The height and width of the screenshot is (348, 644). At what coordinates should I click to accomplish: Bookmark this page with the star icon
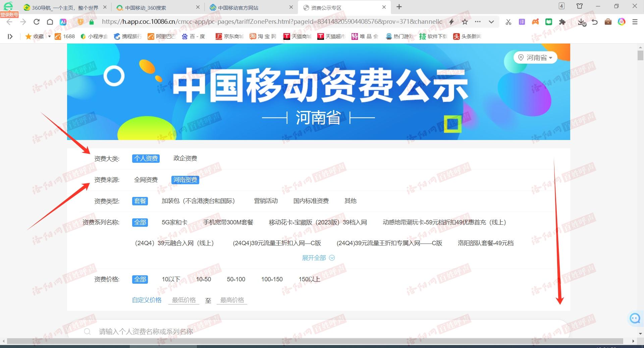465,22
